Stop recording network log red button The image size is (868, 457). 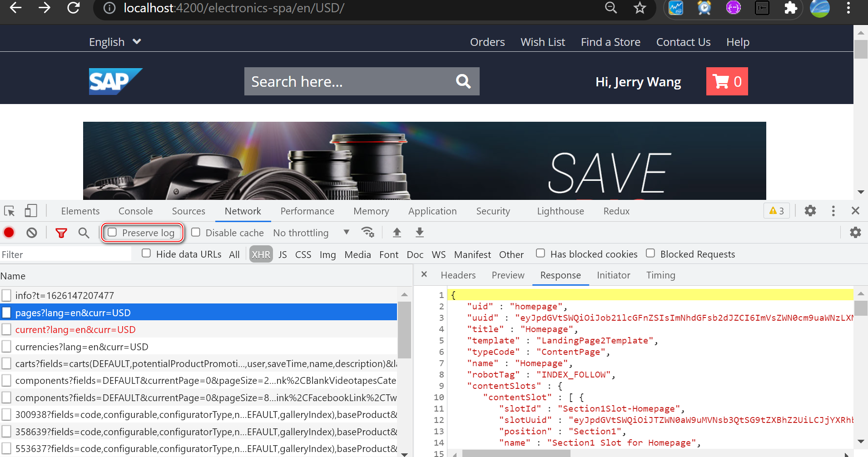tap(9, 233)
